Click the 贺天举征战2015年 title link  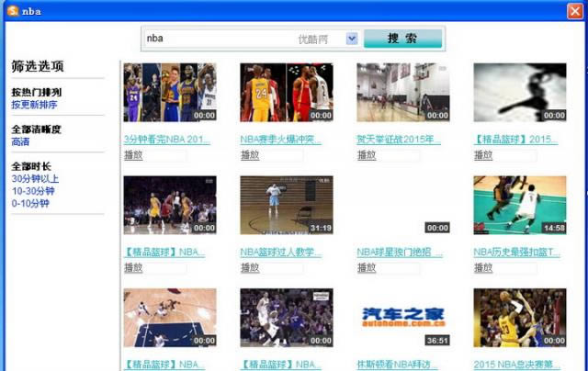pyautogui.click(x=398, y=140)
